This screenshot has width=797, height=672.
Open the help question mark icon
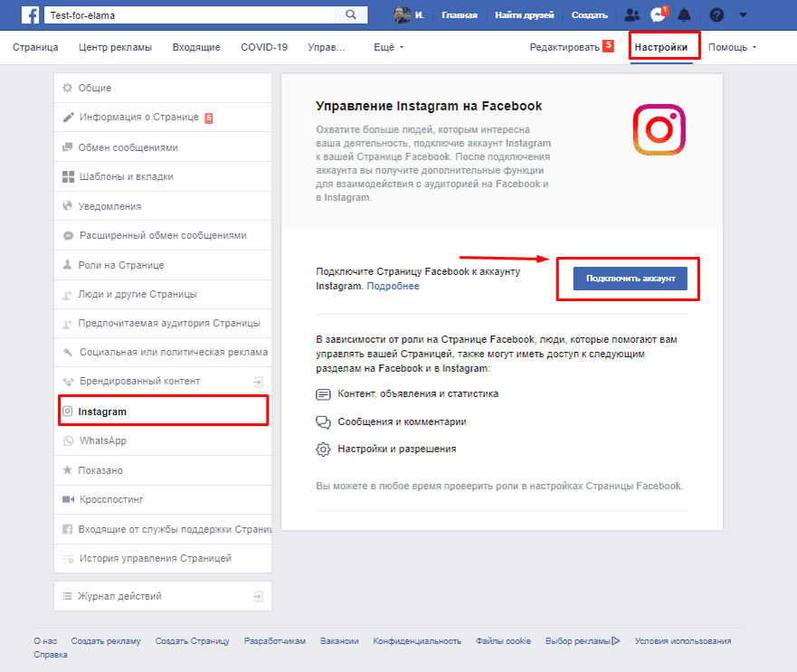click(716, 14)
